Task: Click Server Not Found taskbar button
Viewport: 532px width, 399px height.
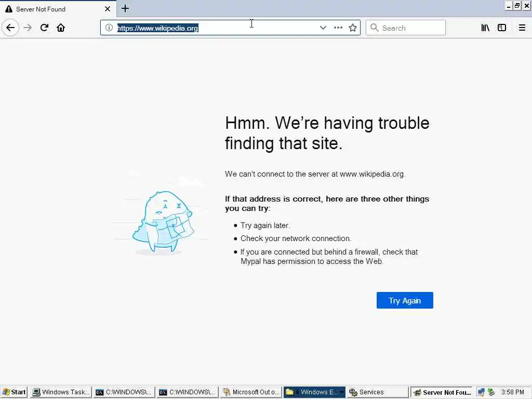Action: tap(442, 392)
